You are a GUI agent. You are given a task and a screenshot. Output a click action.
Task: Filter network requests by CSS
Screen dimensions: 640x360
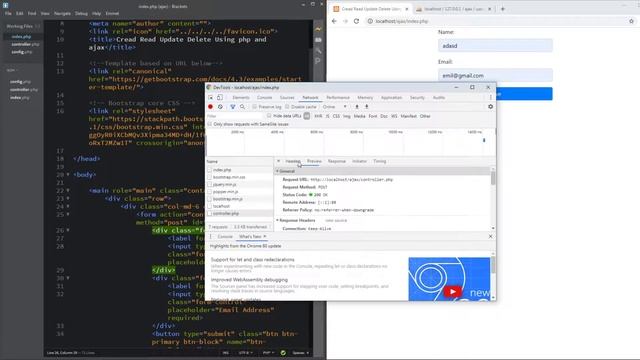click(x=336, y=116)
